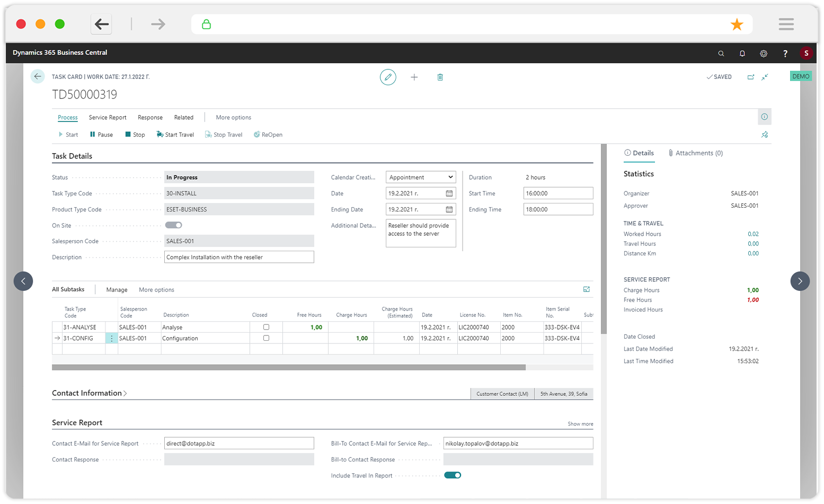The height and width of the screenshot is (504, 824).
Task: Open the user account avatar S
Action: tap(807, 53)
